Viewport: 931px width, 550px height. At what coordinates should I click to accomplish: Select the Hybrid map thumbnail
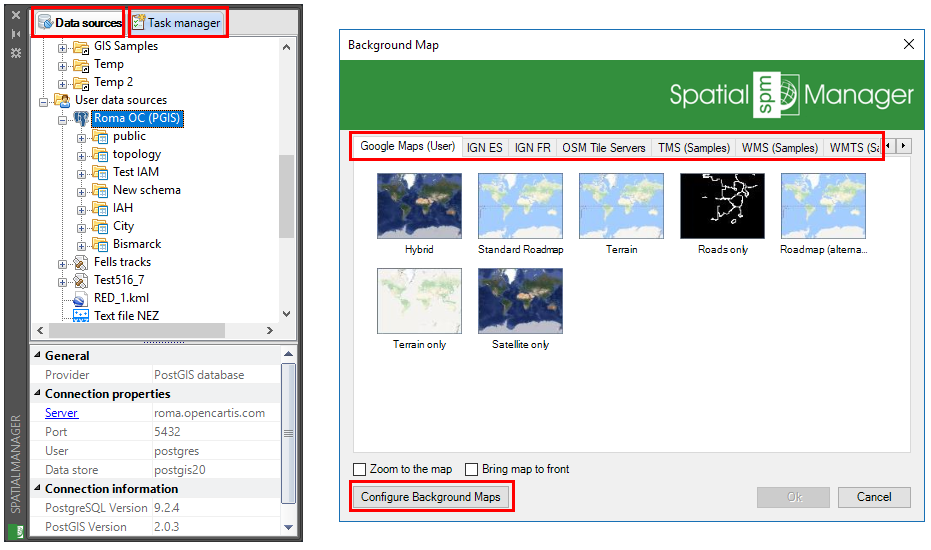coord(419,206)
